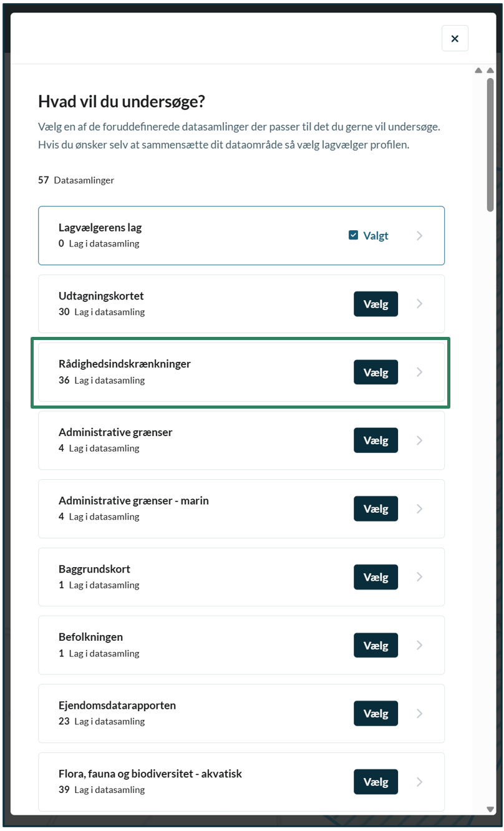Expand Lagvælgerens lag with its chevron
The image size is (504, 831).
[420, 236]
